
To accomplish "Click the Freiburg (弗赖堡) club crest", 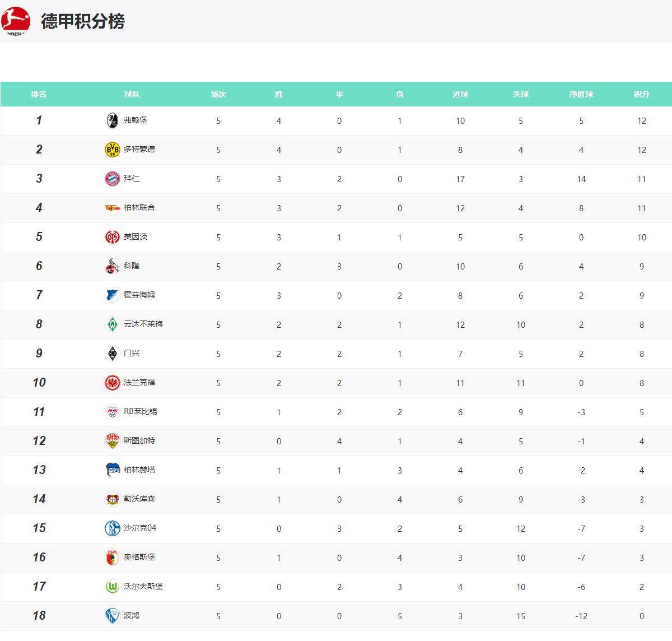I will click(113, 120).
